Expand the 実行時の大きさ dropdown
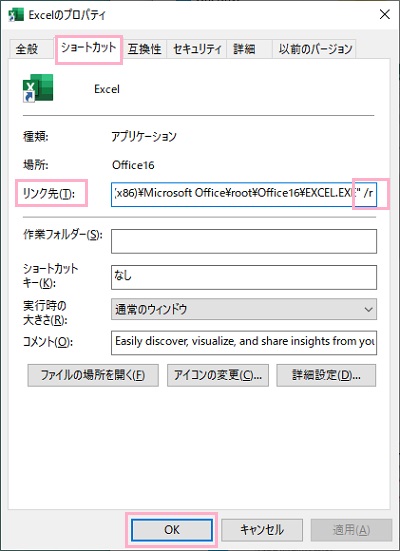This screenshot has height=551, width=400. tap(244, 309)
